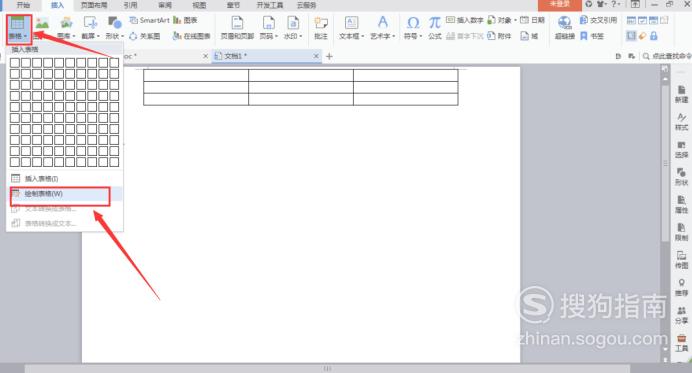Click the orange Not Logged In (未登录) button
Image resolution: width=692 pixels, height=373 pixels.
(560, 4)
